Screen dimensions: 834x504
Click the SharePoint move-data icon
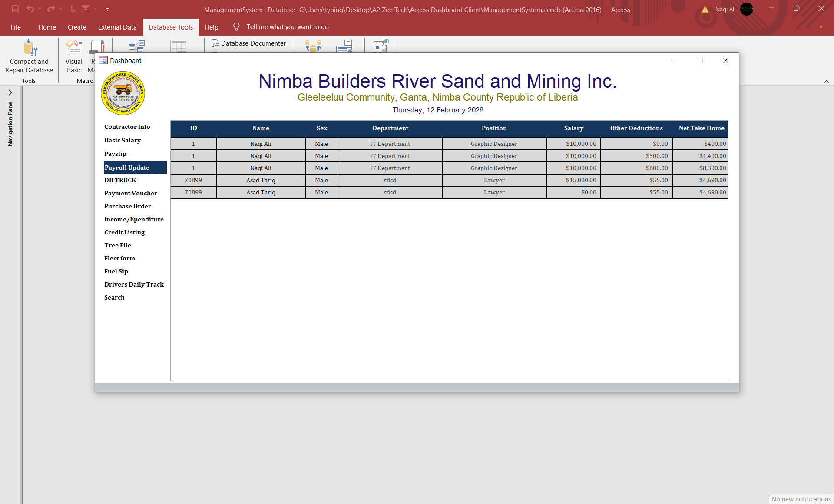click(x=344, y=46)
